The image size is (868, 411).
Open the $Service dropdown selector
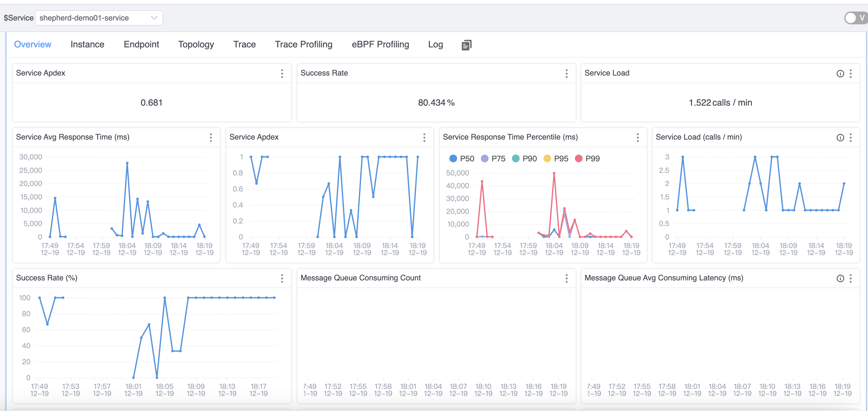98,18
